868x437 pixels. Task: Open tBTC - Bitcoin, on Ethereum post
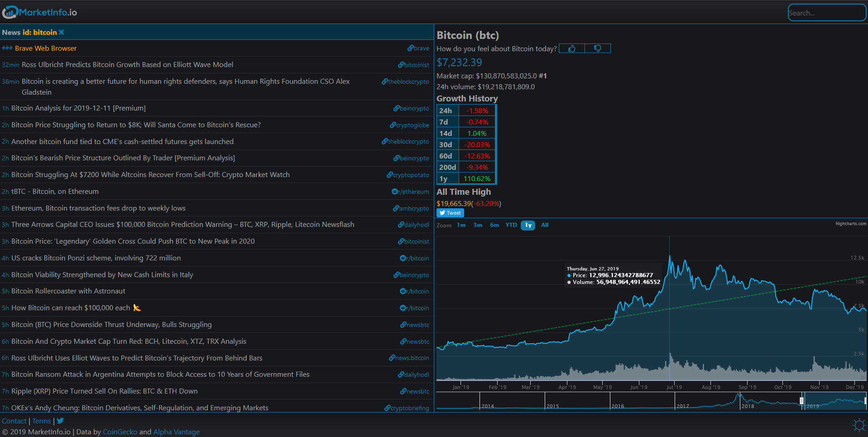55,192
